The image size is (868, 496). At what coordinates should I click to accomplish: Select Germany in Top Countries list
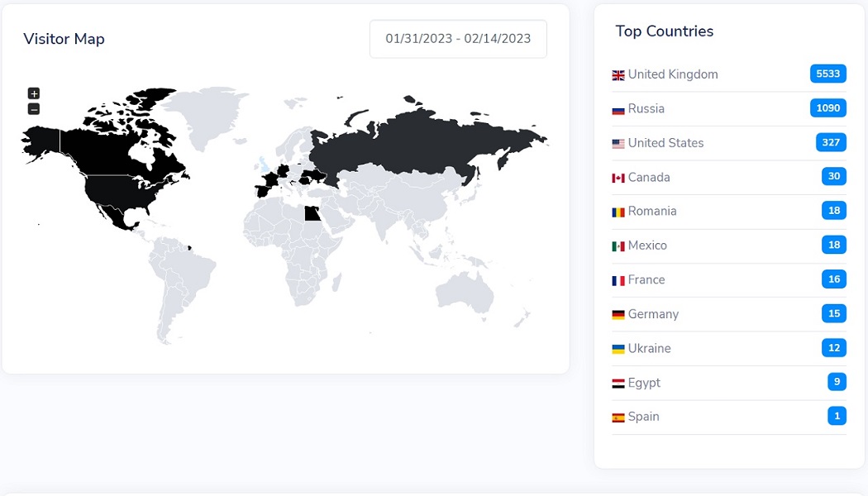coord(653,314)
